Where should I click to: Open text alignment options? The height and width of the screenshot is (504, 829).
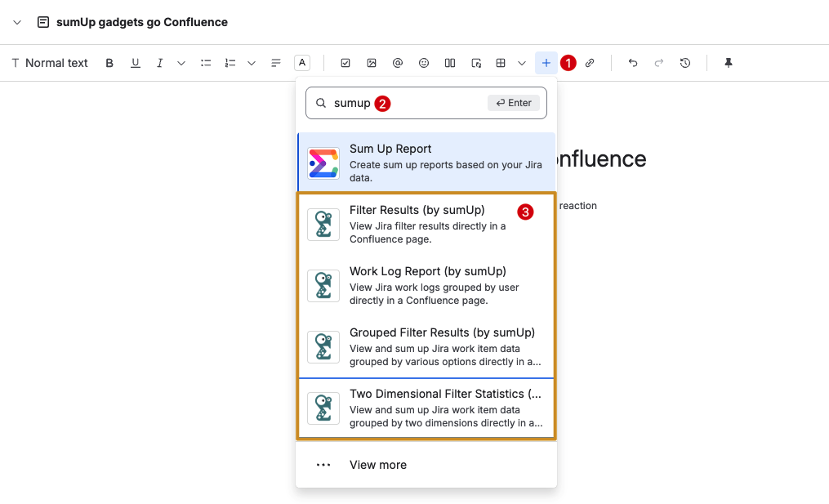point(275,63)
